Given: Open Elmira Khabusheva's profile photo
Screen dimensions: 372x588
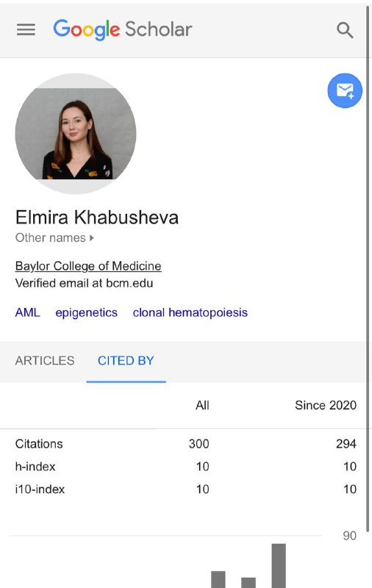Looking at the screenshot, I should click(x=76, y=134).
